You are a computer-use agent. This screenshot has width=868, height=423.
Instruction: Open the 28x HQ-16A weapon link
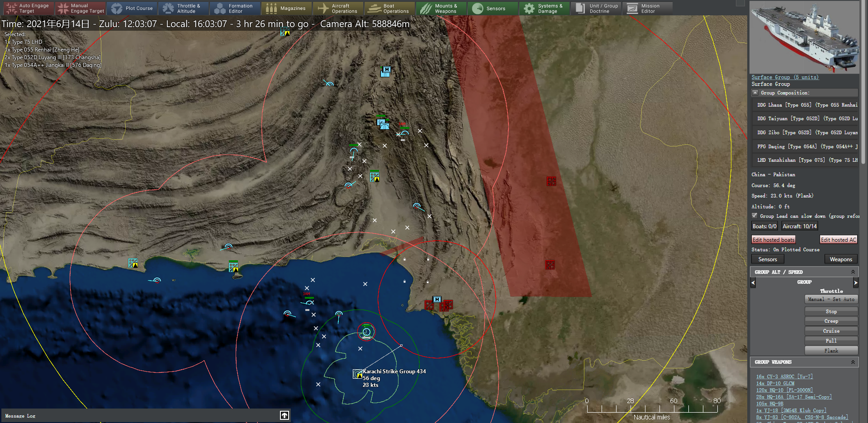(794, 397)
